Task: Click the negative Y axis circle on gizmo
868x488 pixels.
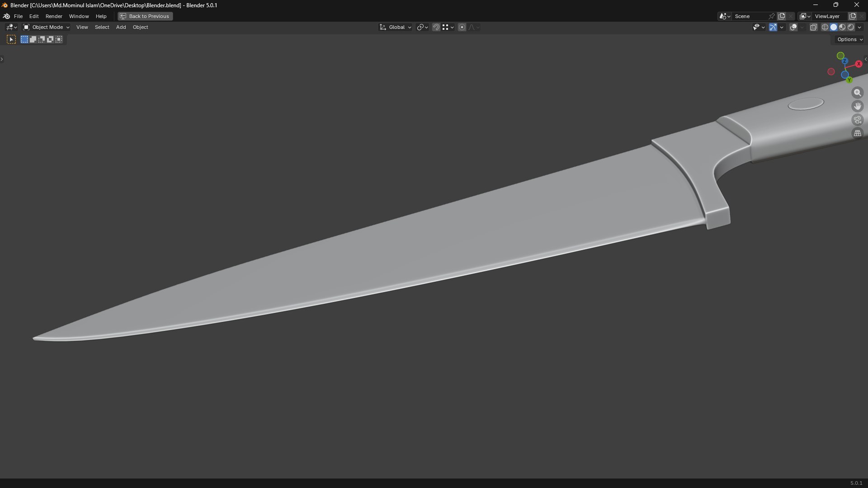Action: coord(840,56)
